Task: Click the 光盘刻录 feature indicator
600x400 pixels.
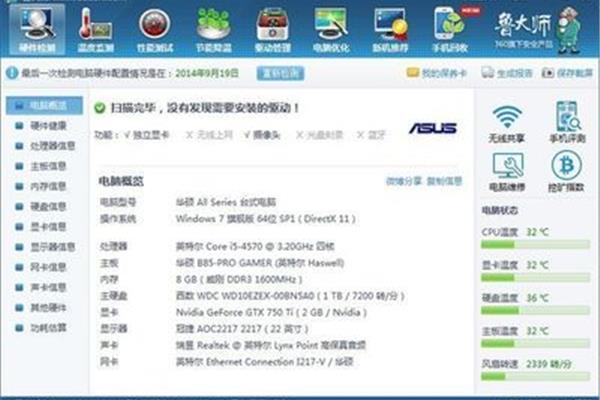Action: (x=320, y=135)
